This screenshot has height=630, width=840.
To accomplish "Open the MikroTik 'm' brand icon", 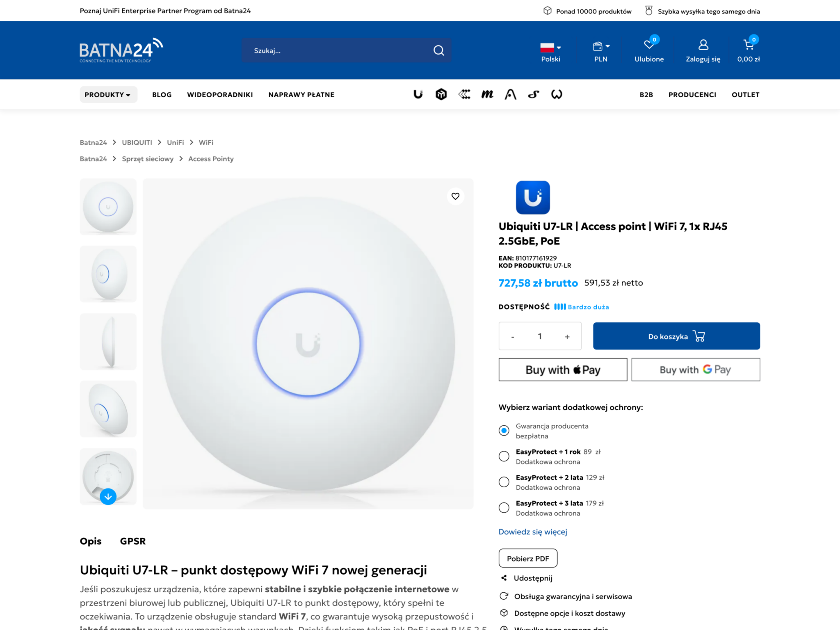I will coord(487,94).
